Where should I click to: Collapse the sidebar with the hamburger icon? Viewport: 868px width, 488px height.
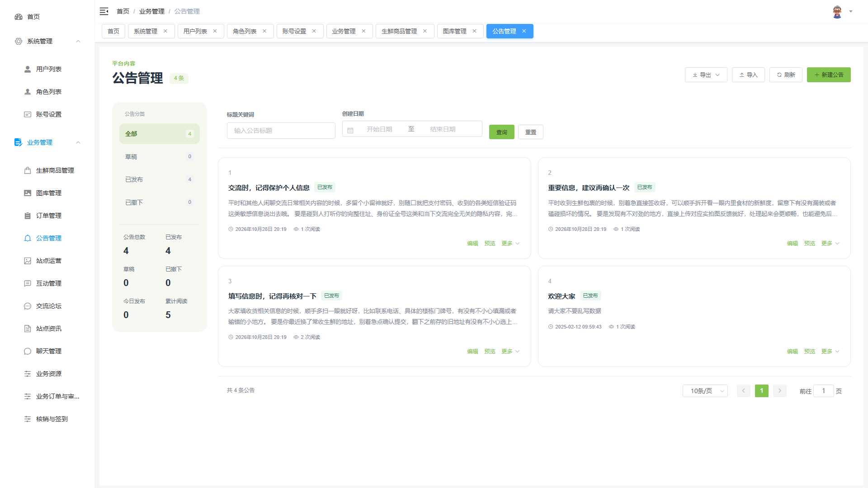(x=104, y=11)
